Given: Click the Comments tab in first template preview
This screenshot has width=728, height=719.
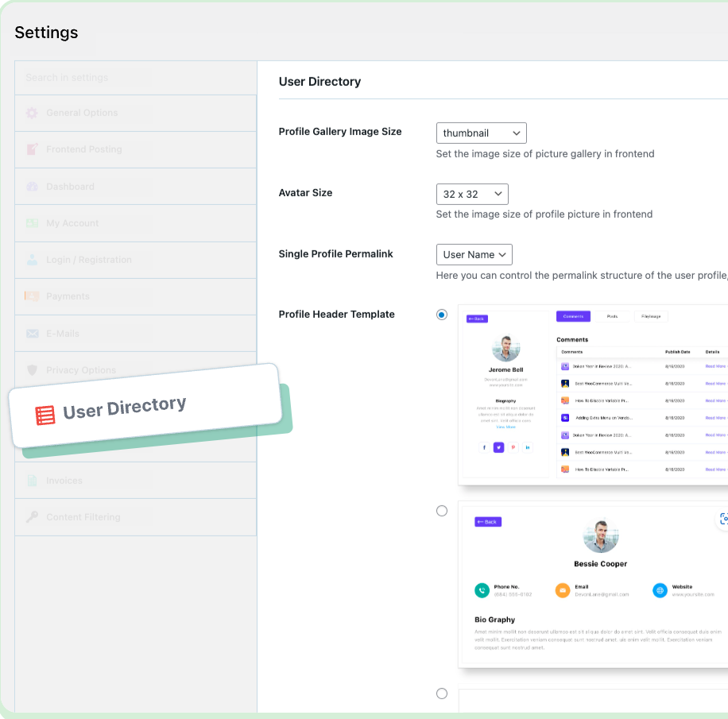Looking at the screenshot, I should [573, 316].
